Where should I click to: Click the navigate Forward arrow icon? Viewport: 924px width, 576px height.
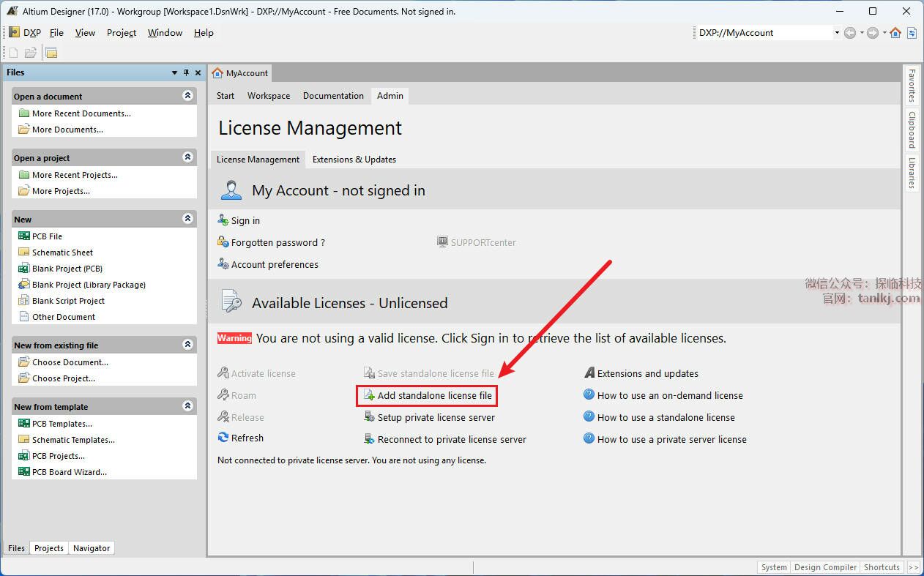pyautogui.click(x=872, y=33)
